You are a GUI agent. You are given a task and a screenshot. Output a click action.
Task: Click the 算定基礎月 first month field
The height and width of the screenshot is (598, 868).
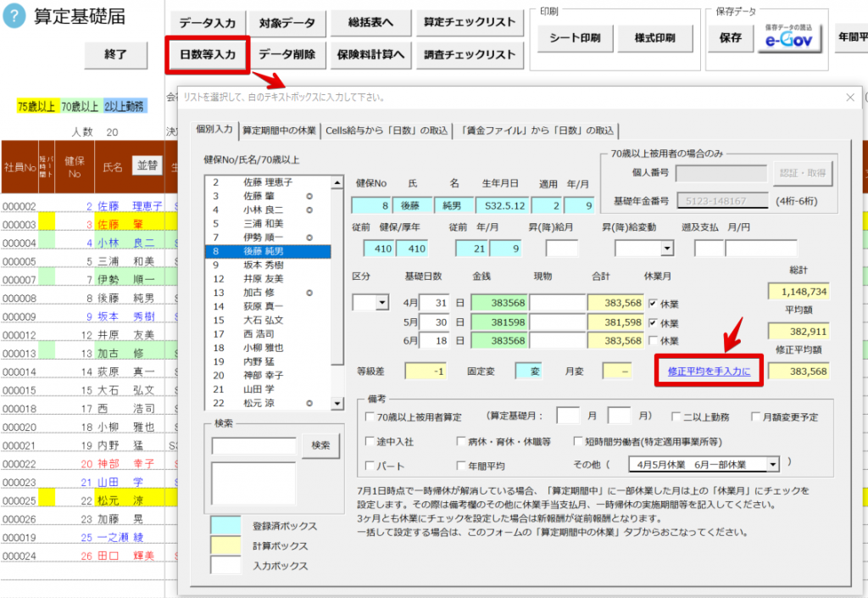[569, 416]
